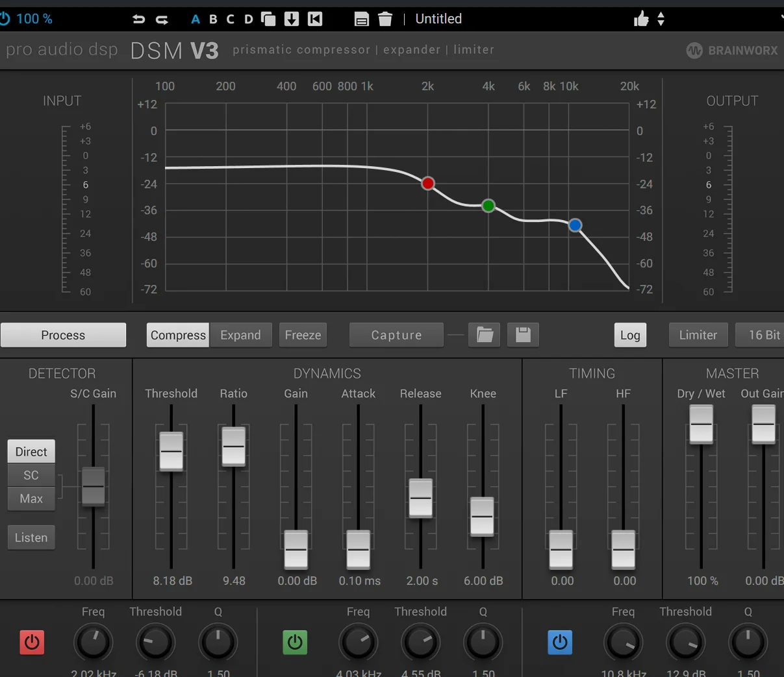
Task: Select Compress mode
Action: point(178,335)
